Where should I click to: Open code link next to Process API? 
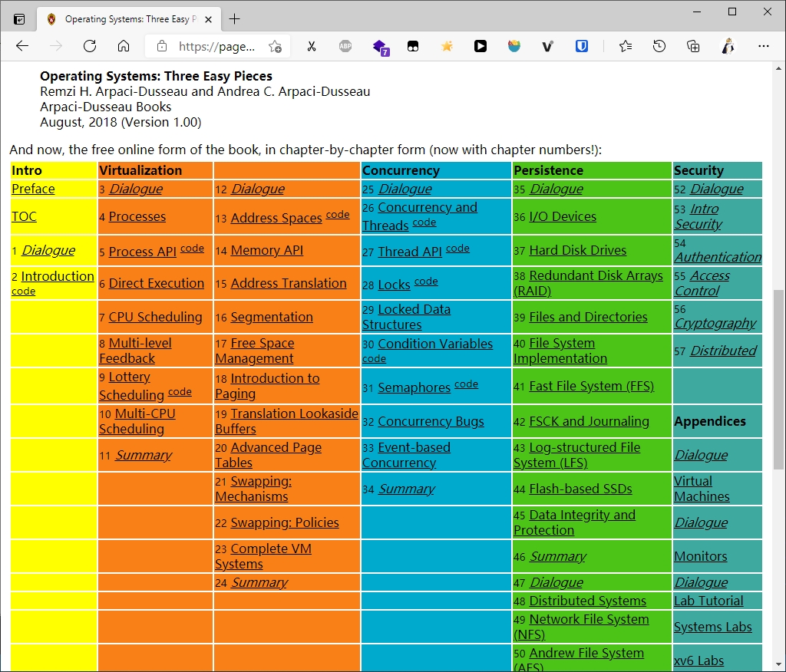coord(192,249)
